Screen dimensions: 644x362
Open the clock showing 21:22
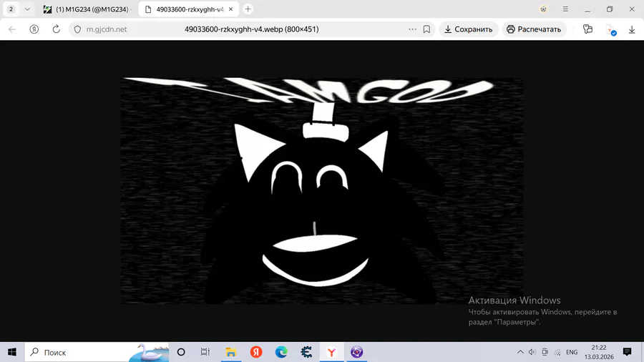(x=599, y=352)
